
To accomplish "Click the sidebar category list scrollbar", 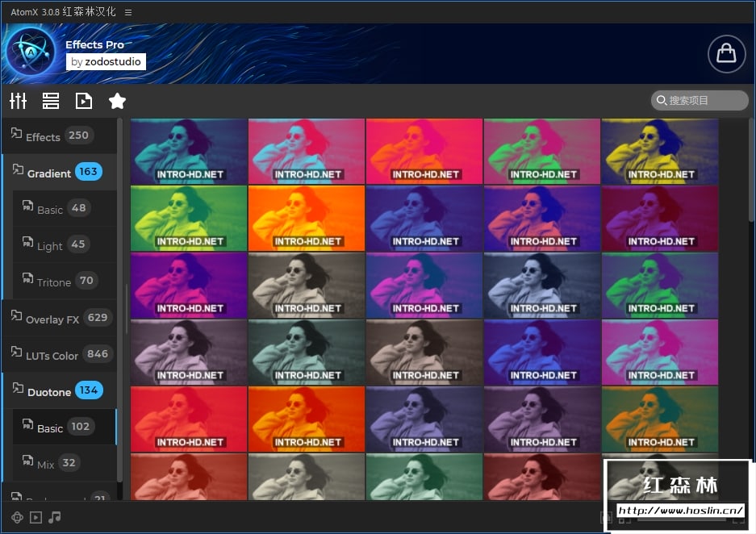I will (x=120, y=298).
